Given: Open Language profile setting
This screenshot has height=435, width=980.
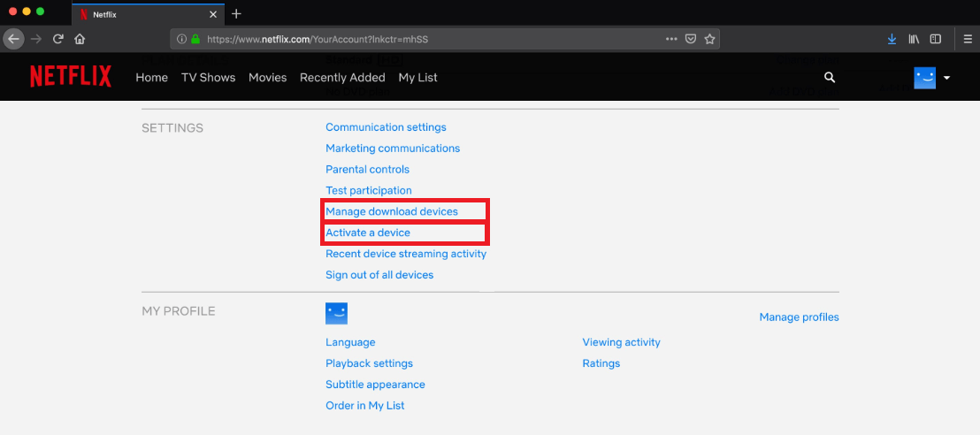Looking at the screenshot, I should [x=350, y=342].
